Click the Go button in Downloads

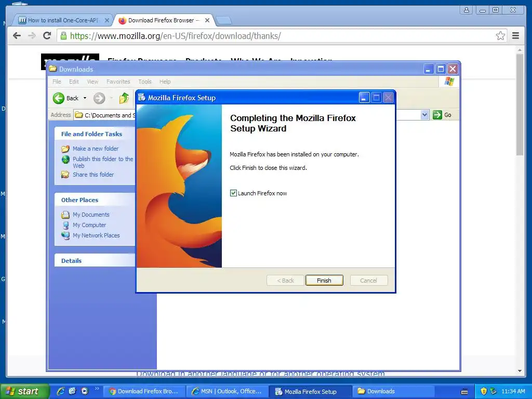(x=442, y=115)
